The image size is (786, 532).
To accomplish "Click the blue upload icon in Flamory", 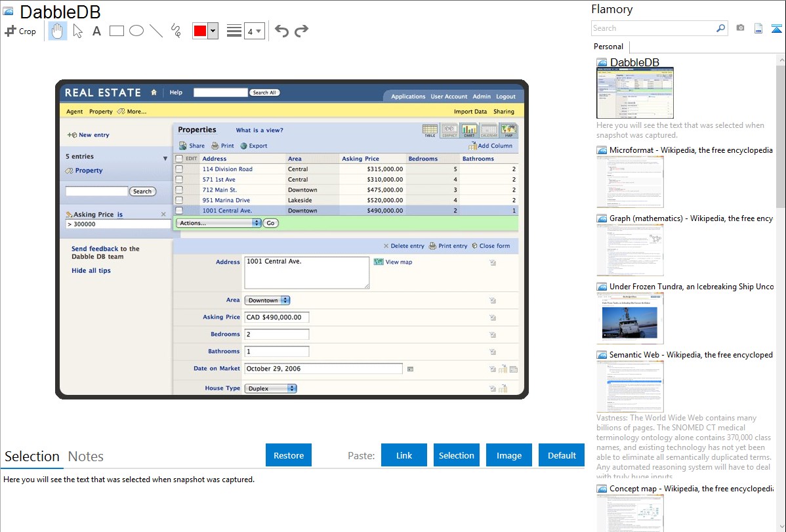I will (776, 28).
